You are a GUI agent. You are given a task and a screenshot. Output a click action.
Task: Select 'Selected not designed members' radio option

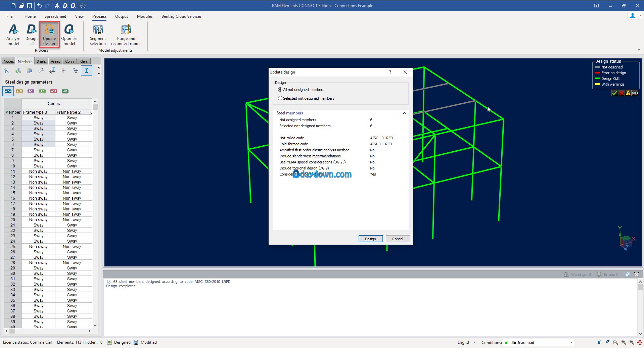[x=306, y=98]
